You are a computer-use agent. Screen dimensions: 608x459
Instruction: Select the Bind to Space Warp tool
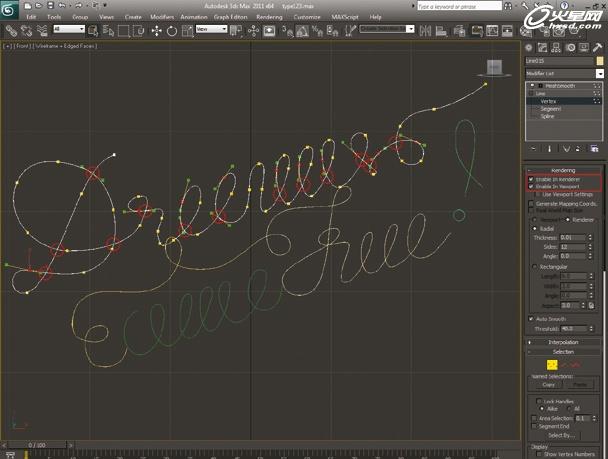pyautogui.click(x=41, y=30)
